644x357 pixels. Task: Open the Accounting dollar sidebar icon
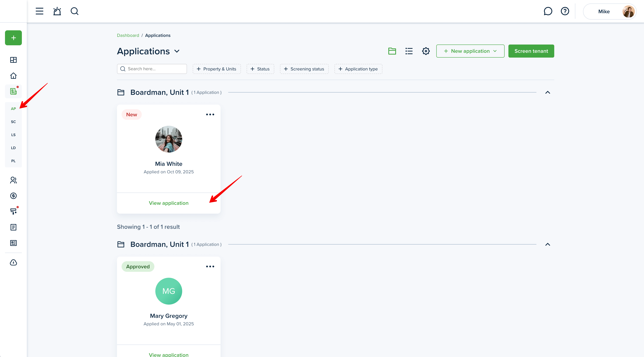(13, 196)
